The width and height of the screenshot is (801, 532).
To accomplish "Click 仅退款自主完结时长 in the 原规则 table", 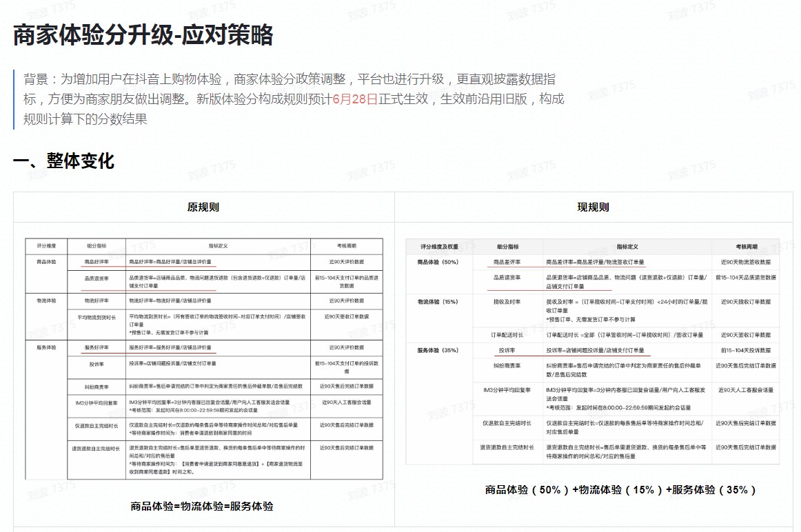I will (97, 426).
